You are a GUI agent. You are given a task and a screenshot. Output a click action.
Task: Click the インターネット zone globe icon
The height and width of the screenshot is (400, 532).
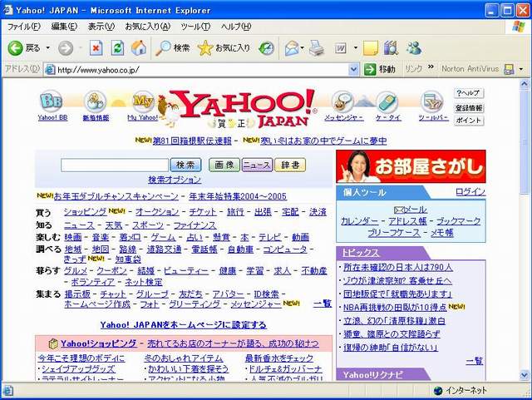tap(438, 391)
